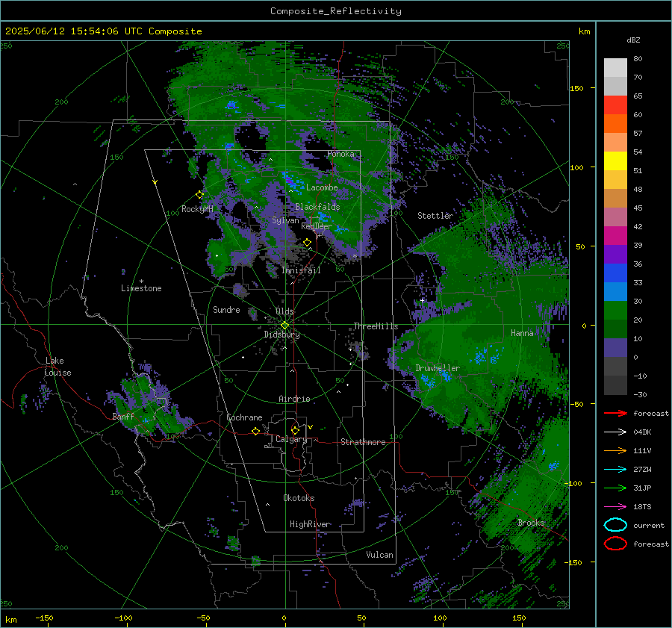
Task: Select the magenta 42 dBZ swatch
Action: pos(615,235)
